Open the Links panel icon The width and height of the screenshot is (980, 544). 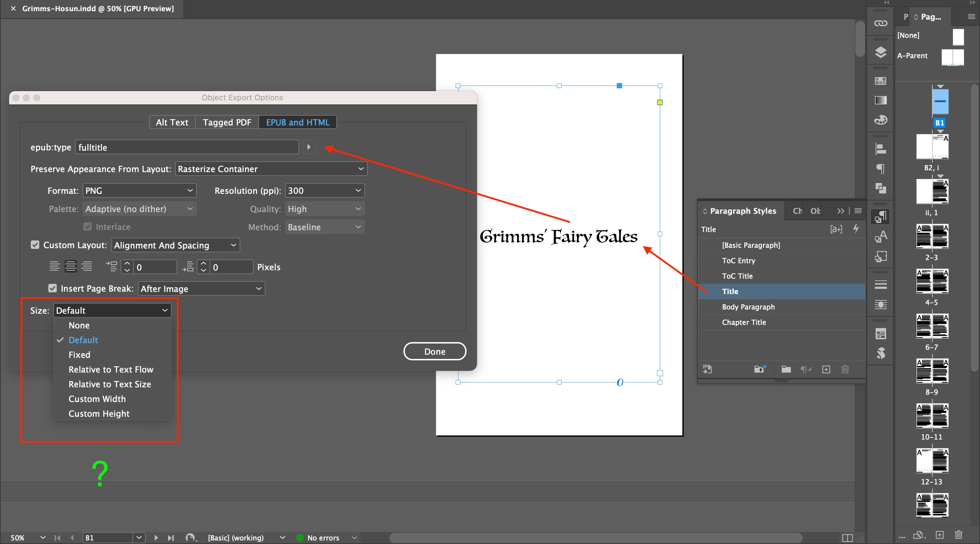coord(880,23)
